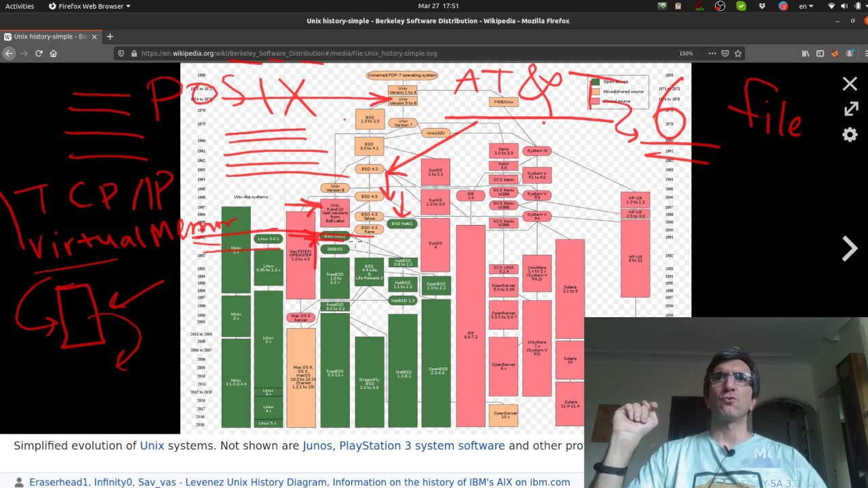
Task: Open the download manager tray icon
Action: (663, 6)
